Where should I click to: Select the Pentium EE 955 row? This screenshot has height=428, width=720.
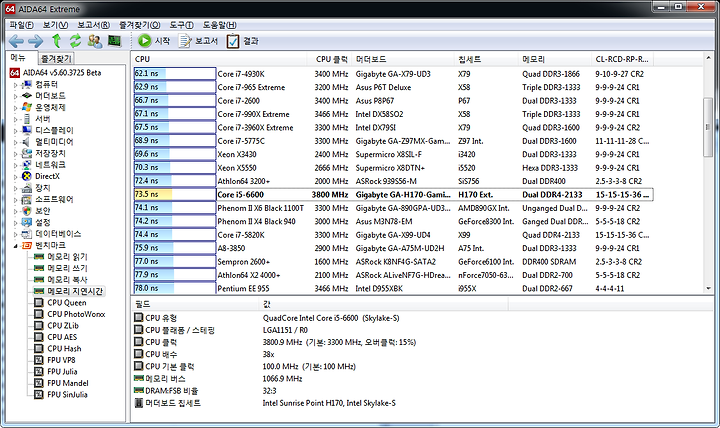pos(393,288)
